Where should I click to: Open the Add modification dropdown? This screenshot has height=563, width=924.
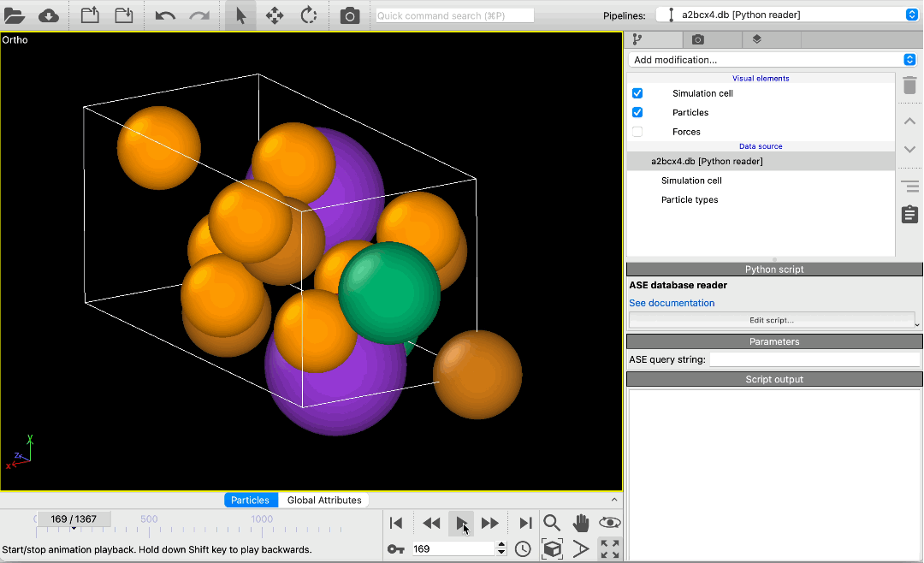[x=773, y=60]
